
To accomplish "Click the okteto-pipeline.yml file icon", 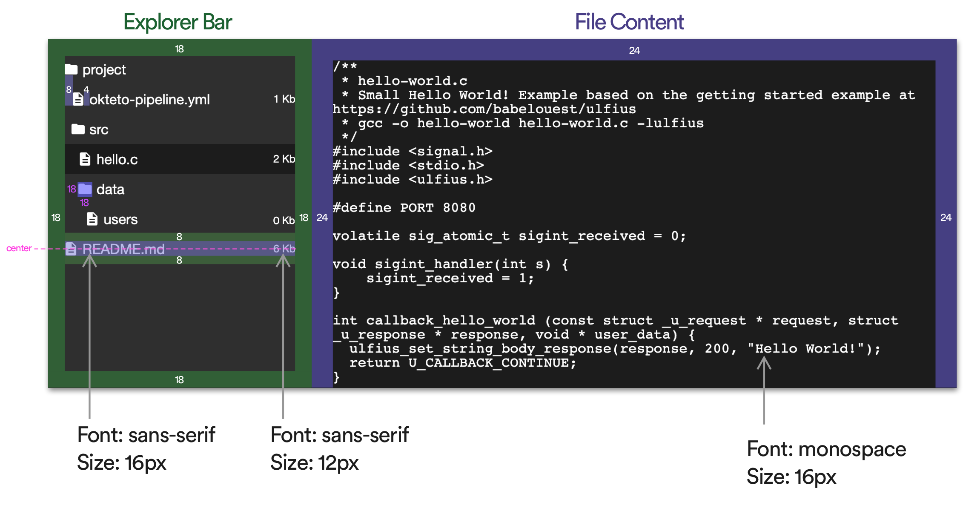I will pyautogui.click(x=78, y=99).
